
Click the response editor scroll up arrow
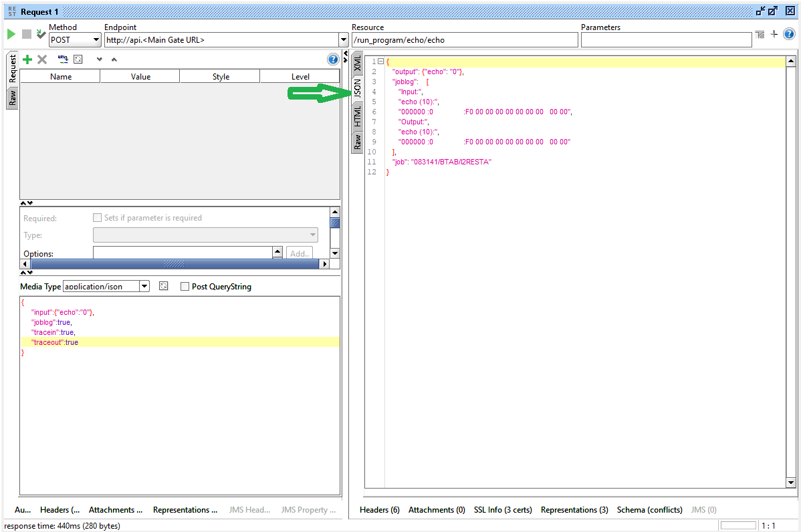(x=791, y=61)
